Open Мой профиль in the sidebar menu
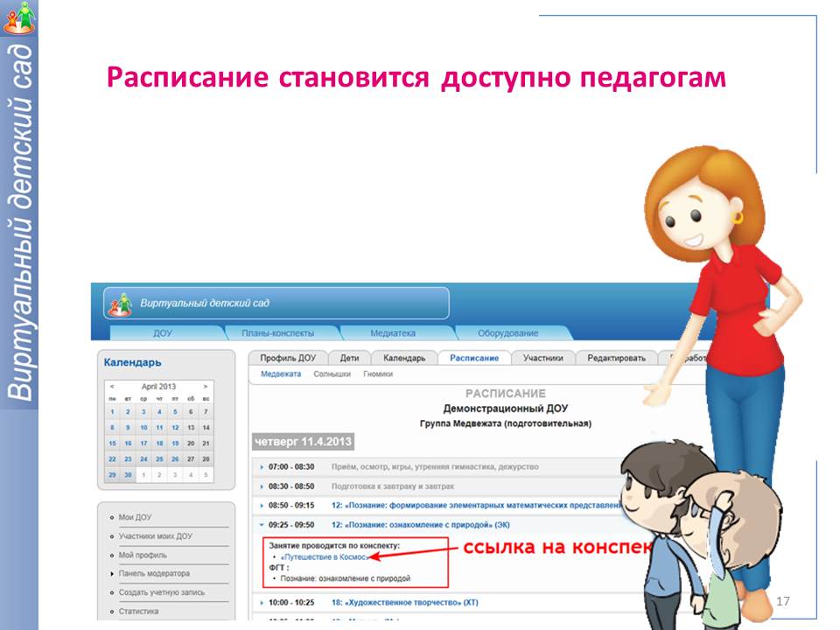This screenshot has width=840, height=630. point(143,556)
